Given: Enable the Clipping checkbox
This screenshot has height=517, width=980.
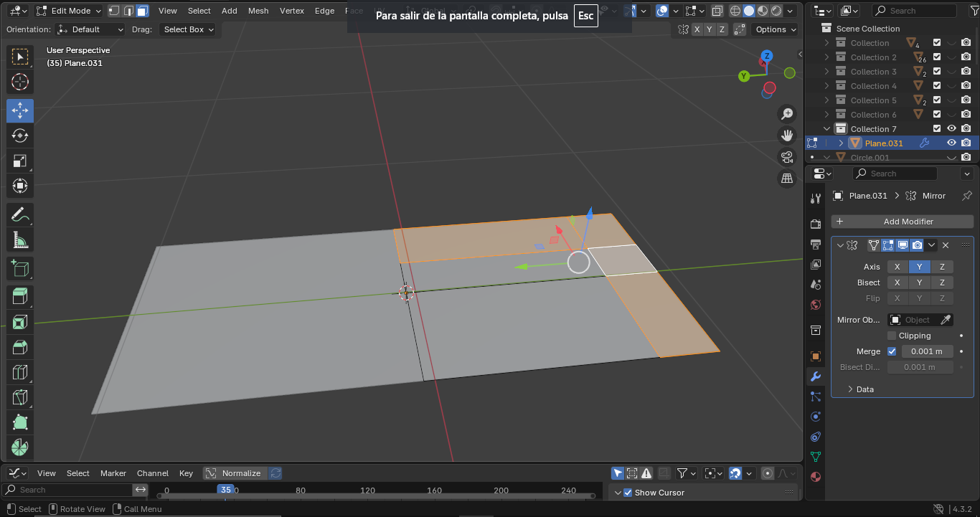Looking at the screenshot, I should [x=892, y=336].
